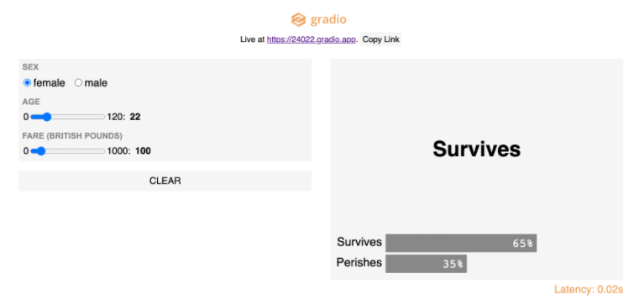The height and width of the screenshot is (305, 644).
Task: Click the Fare value 100
Action: tap(143, 151)
